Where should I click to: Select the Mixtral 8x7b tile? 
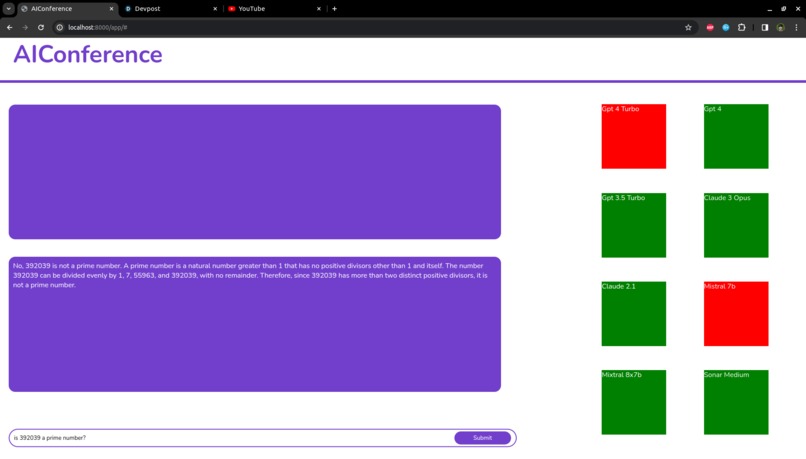click(633, 402)
